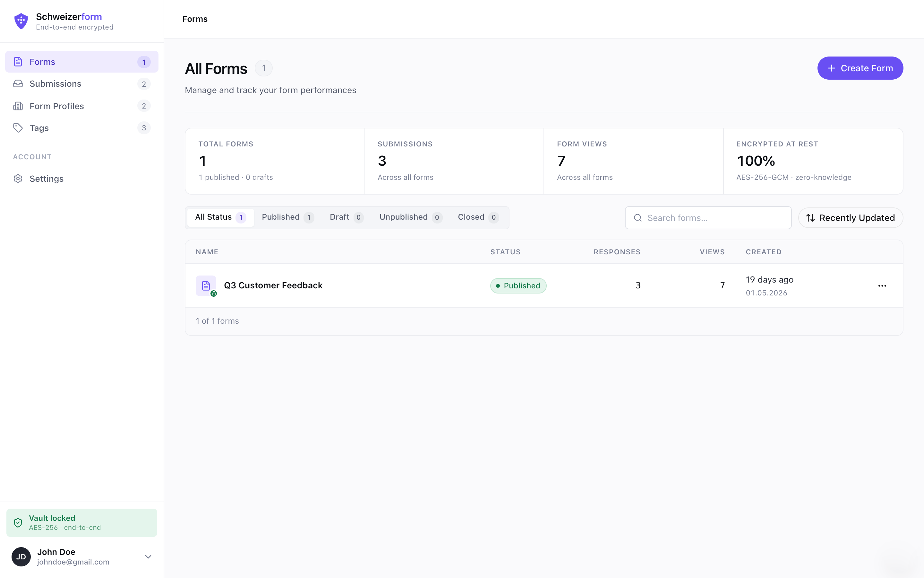Screen dimensions: 924x578
Task: Click the Published status badge
Action: tap(518, 285)
